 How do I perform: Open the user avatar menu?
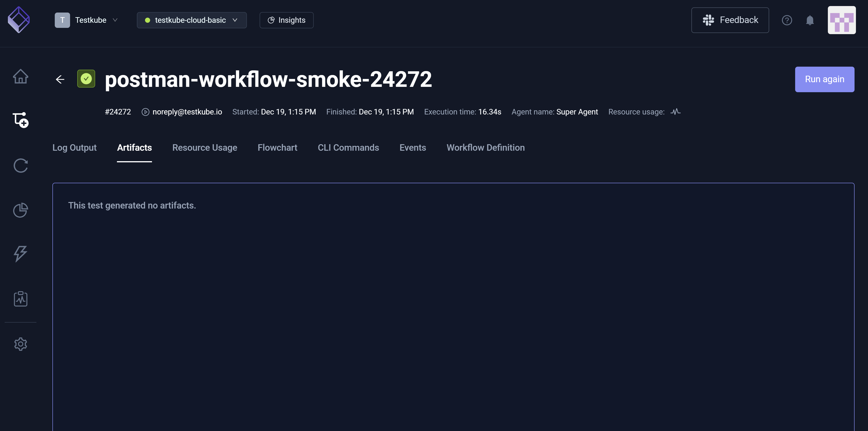click(841, 20)
